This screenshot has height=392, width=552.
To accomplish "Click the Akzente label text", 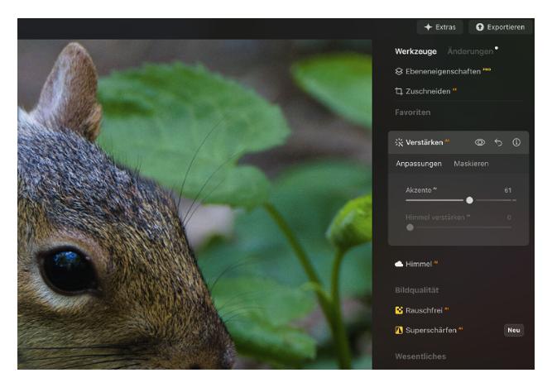I will click(x=418, y=190).
